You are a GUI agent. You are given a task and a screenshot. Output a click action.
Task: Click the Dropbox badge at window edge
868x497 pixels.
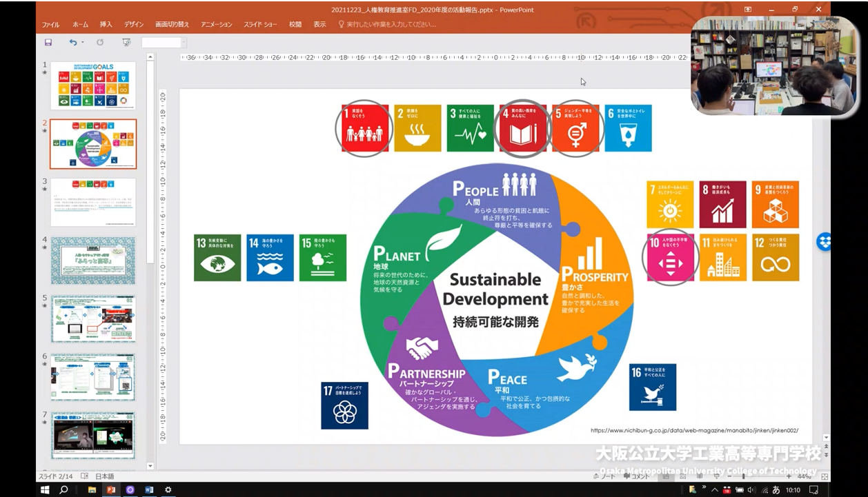coord(825,242)
